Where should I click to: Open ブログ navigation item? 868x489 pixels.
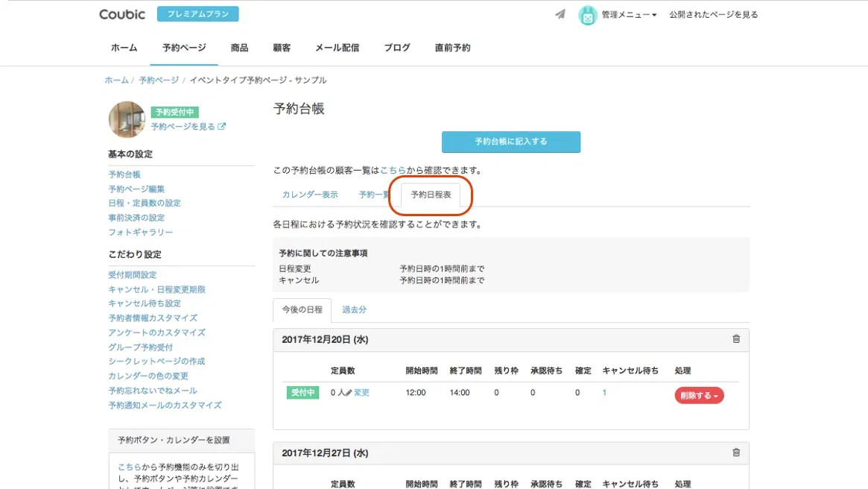[397, 48]
